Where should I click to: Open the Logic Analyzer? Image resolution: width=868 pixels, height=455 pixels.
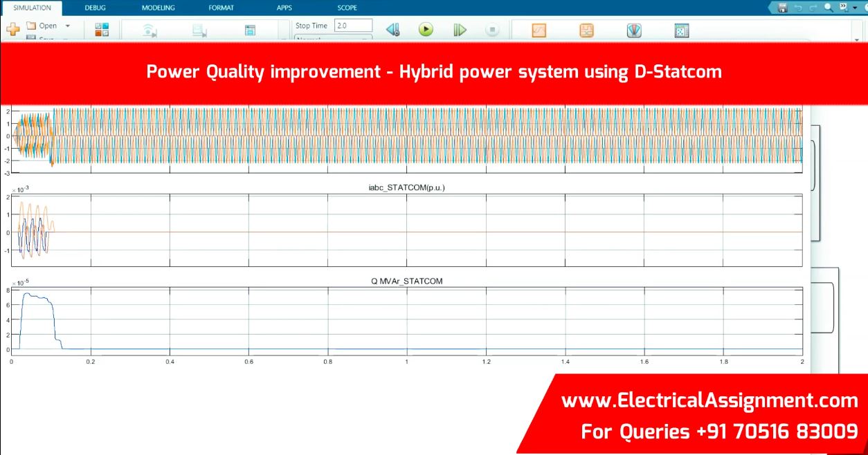pos(586,30)
